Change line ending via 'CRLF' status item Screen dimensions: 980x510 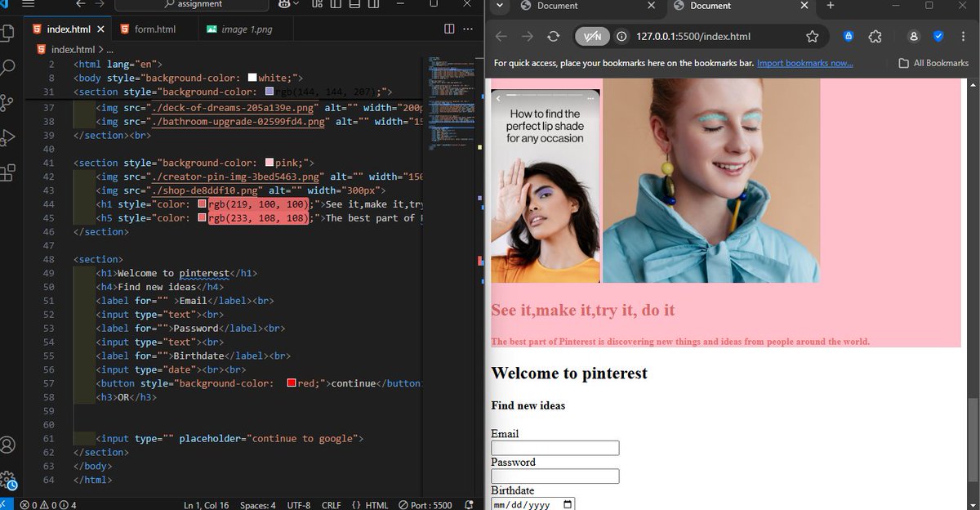[x=331, y=505]
